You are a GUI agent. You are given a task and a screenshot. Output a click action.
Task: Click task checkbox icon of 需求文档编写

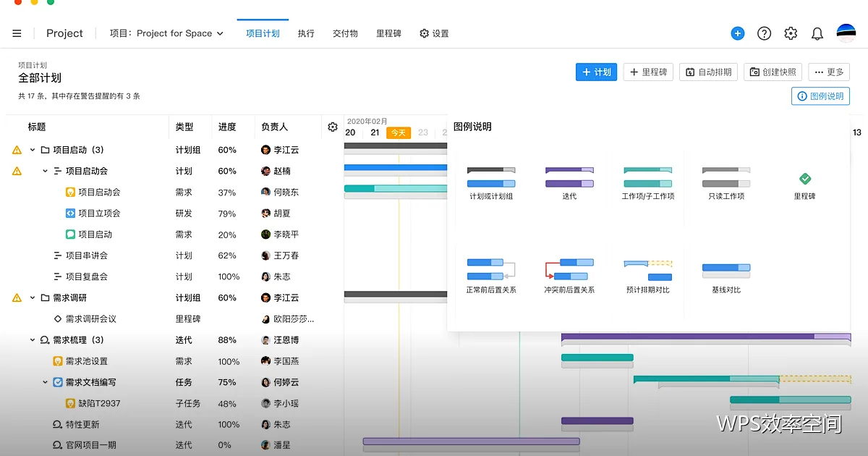pos(58,382)
